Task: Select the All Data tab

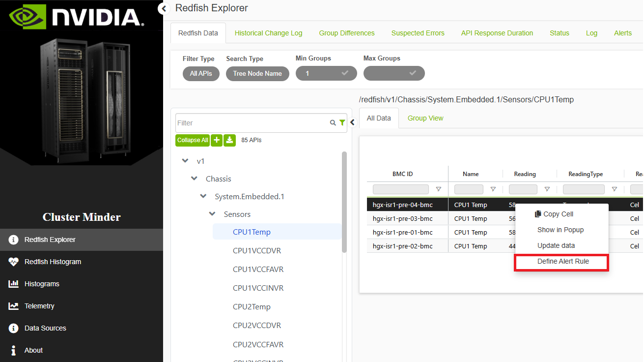Action: click(x=379, y=118)
